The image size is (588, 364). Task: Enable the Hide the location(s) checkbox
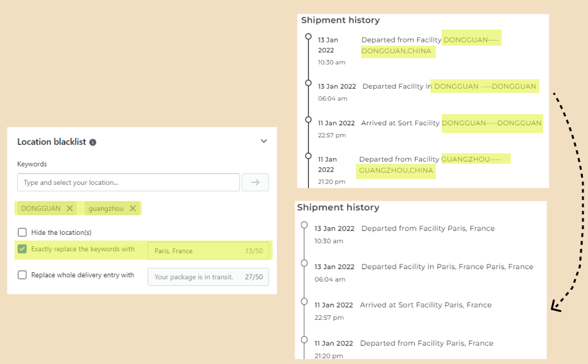tap(22, 232)
